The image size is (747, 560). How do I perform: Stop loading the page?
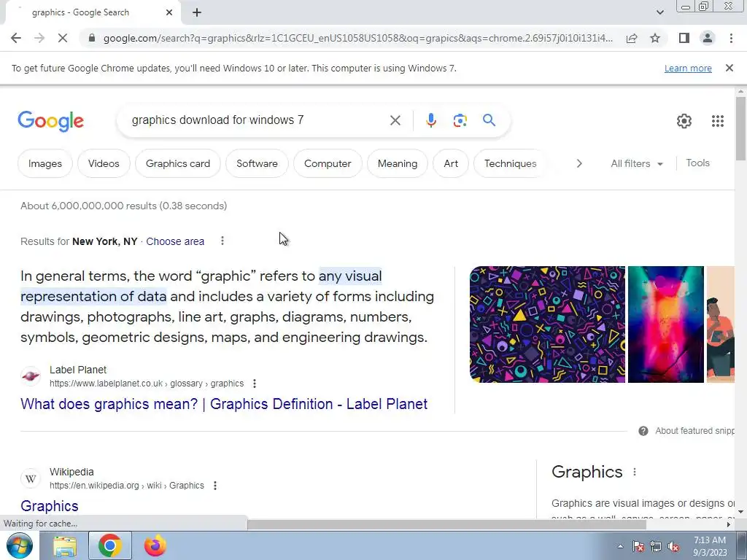tap(63, 38)
